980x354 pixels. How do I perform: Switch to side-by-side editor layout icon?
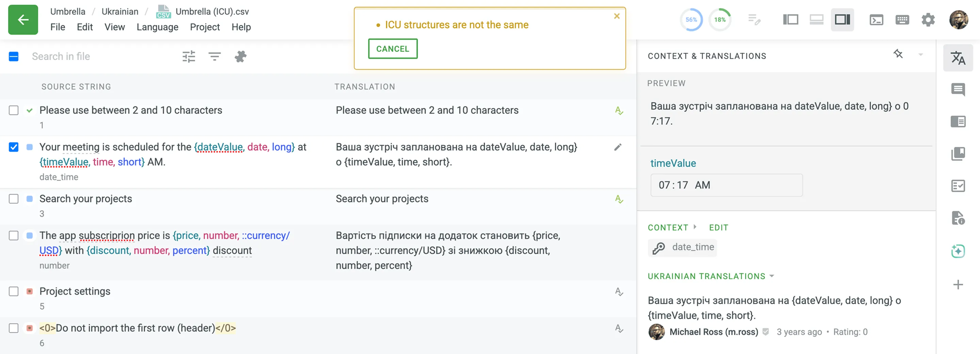pos(790,20)
